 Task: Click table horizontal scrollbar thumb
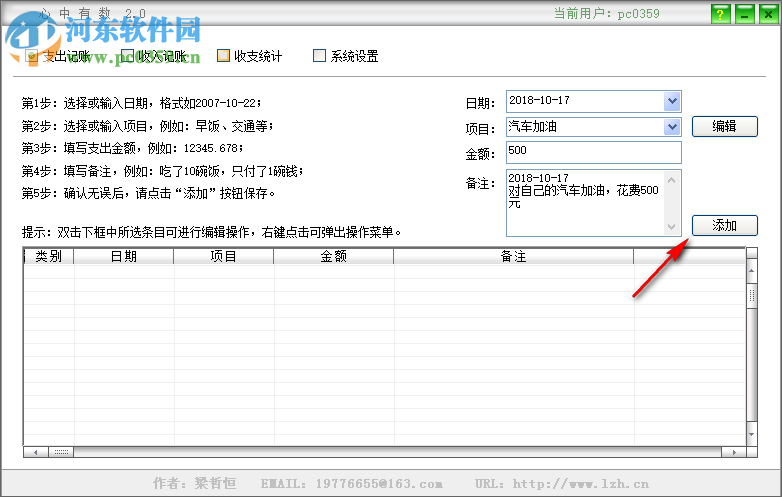[x=61, y=452]
